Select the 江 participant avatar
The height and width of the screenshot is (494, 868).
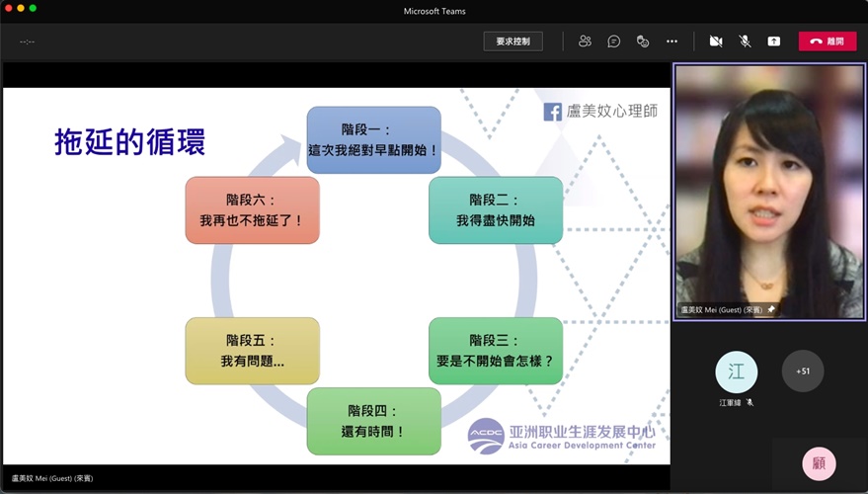(x=736, y=371)
